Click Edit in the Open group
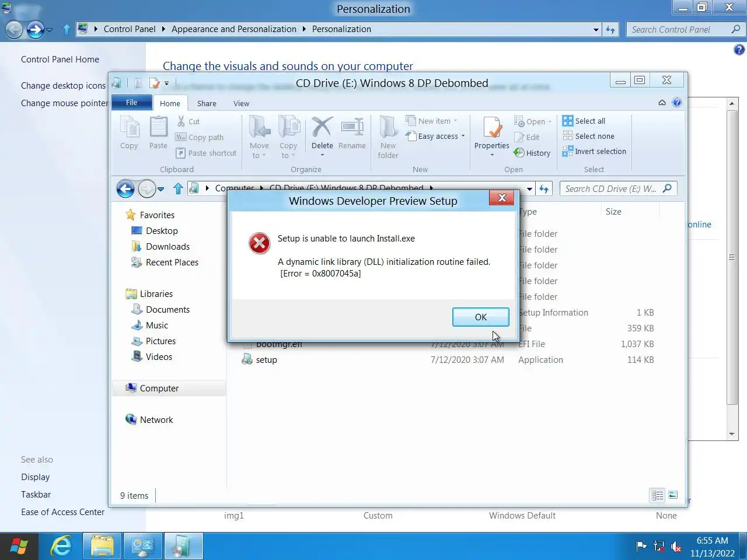Image resolution: width=747 pixels, height=560 pixels. click(x=526, y=137)
